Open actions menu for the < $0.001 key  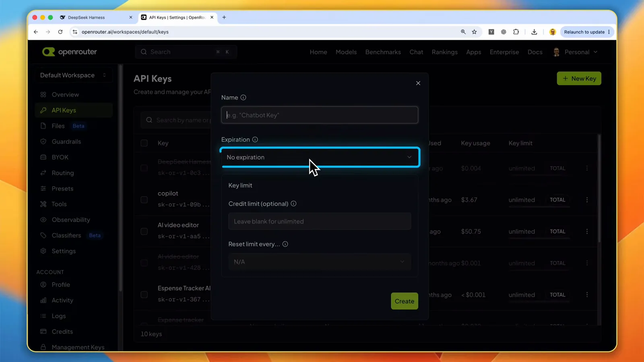coord(587,295)
